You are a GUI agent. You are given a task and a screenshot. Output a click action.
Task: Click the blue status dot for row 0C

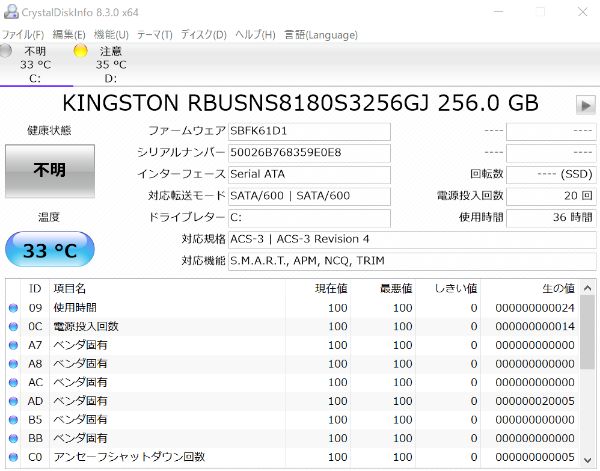pyautogui.click(x=13, y=327)
